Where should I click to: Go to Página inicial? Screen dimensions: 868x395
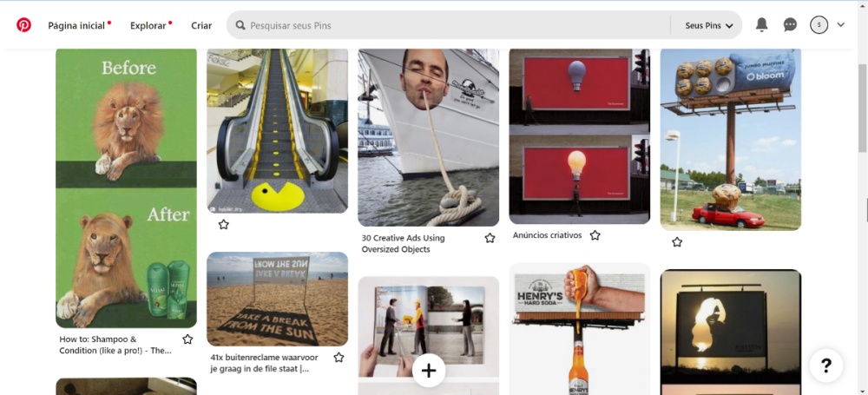(76, 26)
